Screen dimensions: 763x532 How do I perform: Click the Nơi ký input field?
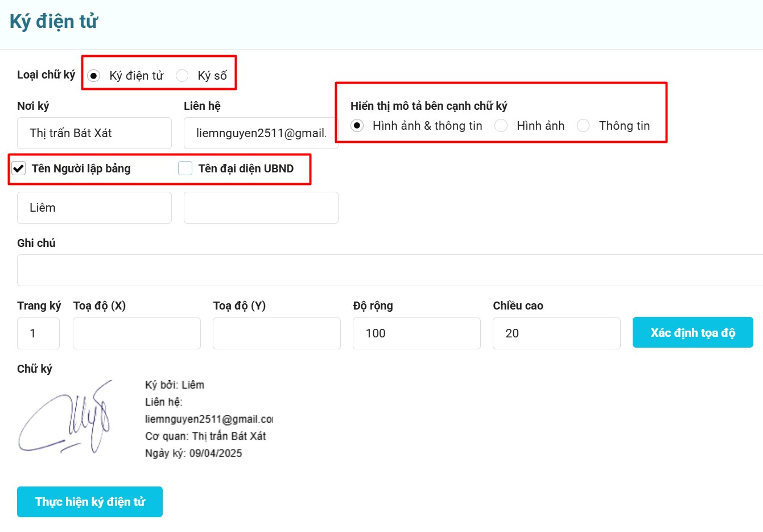pos(94,133)
